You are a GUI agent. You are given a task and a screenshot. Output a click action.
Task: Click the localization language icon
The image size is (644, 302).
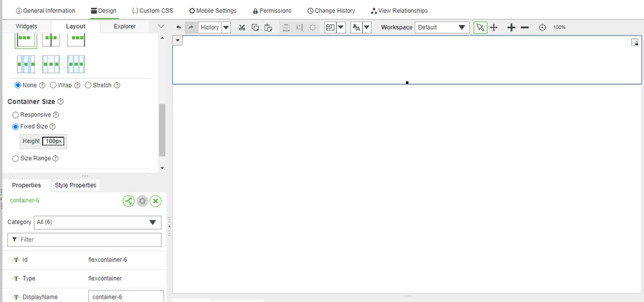point(356,28)
